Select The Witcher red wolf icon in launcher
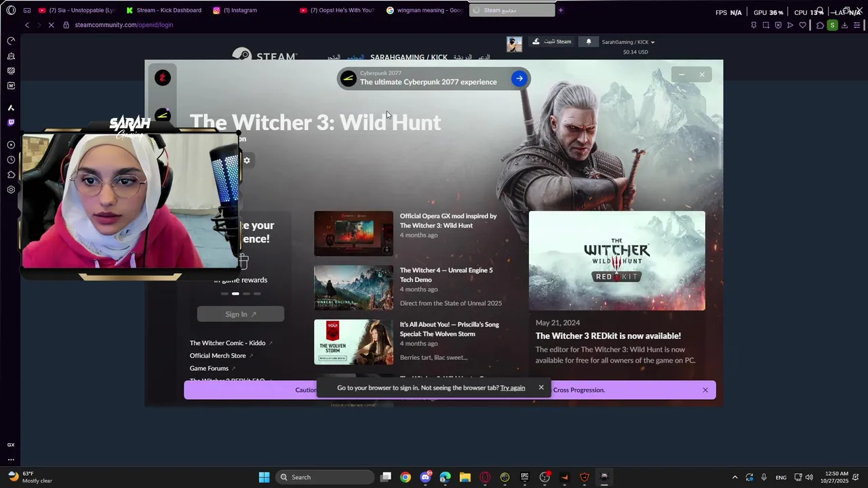Screen dimensions: 868x488 tap(163, 78)
